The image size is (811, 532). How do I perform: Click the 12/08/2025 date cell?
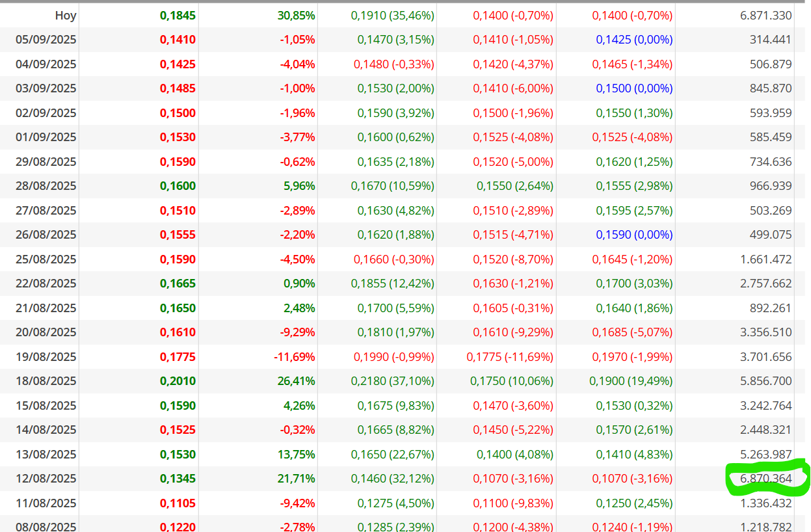46,479
